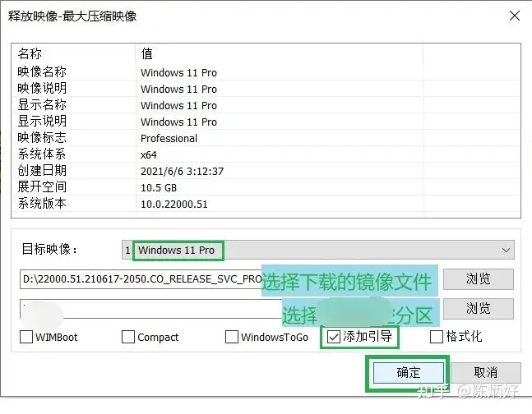Select the 显示名称 row label

click(x=42, y=105)
